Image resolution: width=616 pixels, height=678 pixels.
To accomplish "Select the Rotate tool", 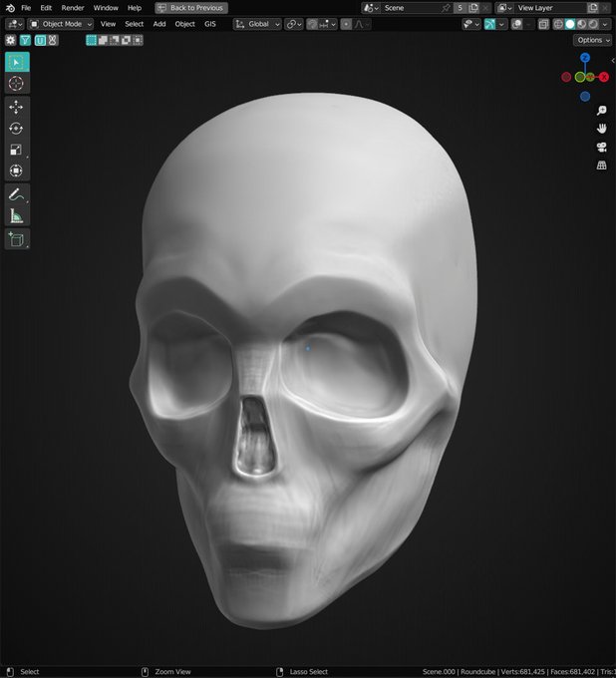I will pos(17,129).
